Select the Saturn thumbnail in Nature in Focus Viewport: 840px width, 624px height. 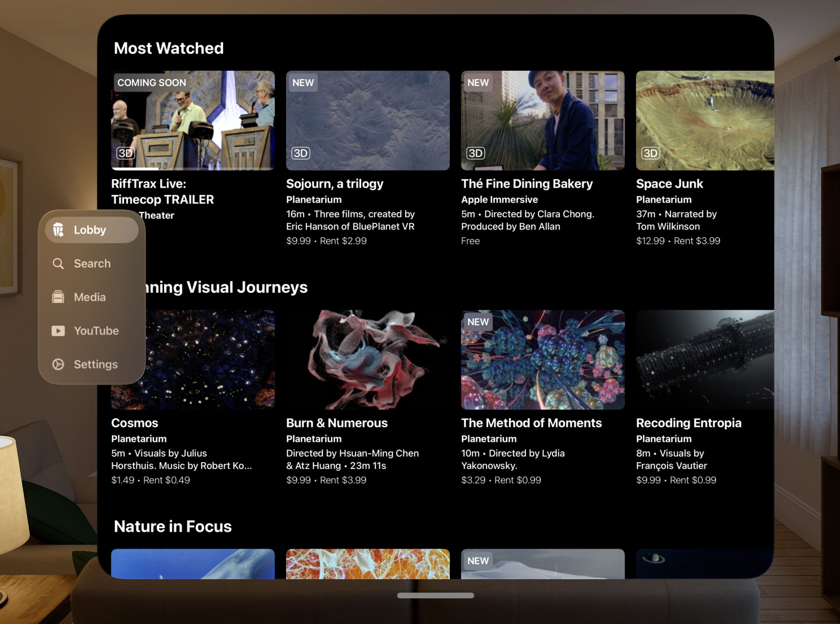click(x=705, y=564)
